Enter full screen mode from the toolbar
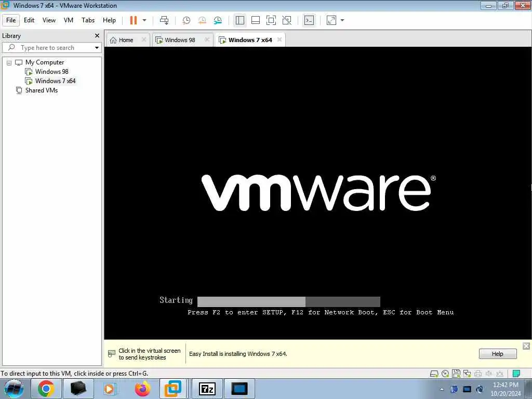The height and width of the screenshot is (399, 532). coord(271,20)
